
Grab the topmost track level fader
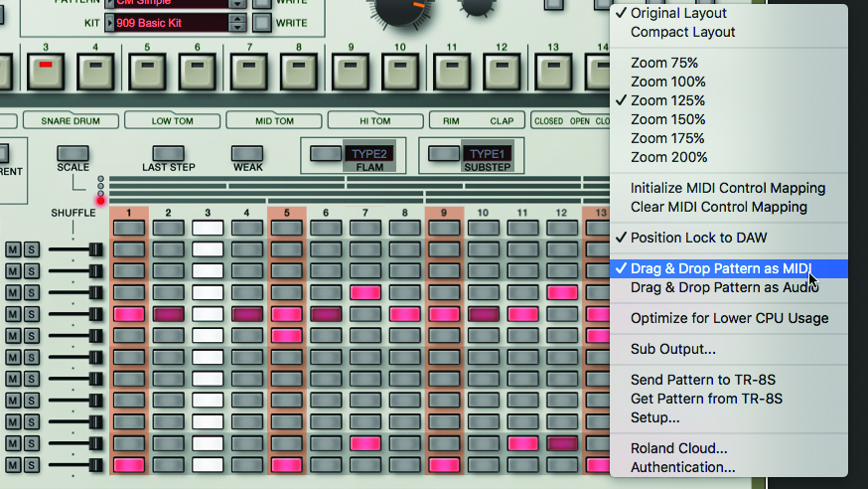point(95,249)
